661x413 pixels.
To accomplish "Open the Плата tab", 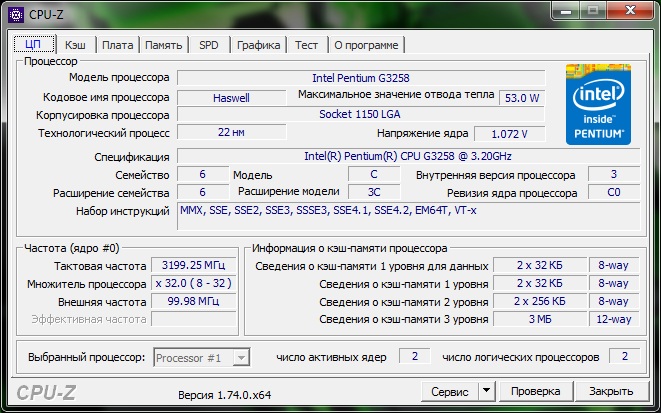I will tap(118, 45).
